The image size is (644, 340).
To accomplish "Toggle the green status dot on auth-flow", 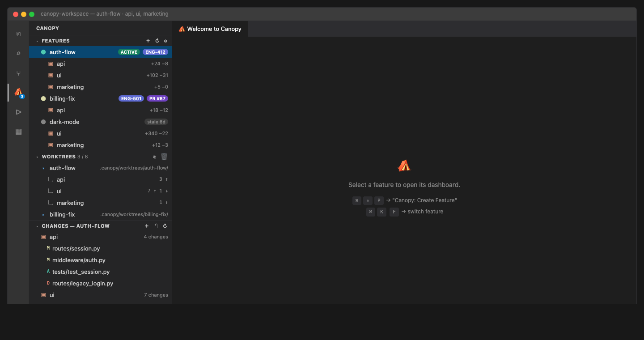I will tap(43, 52).
